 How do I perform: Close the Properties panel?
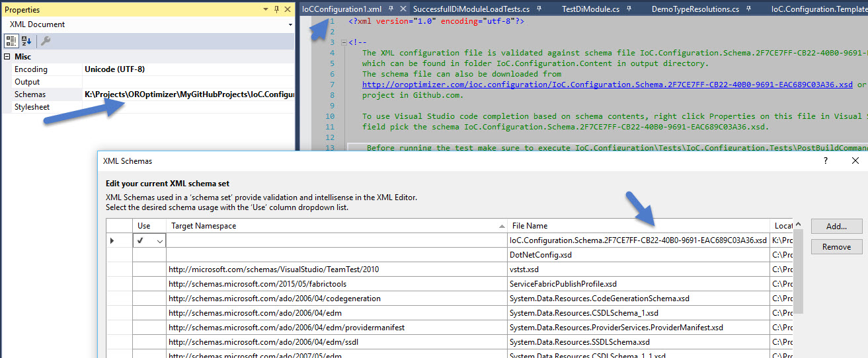(288, 10)
